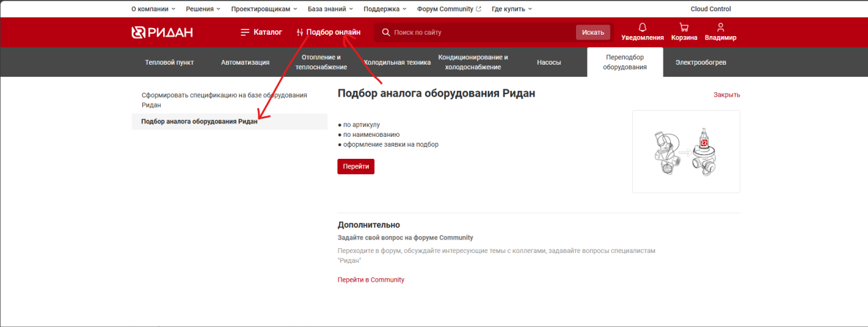Click the valve replacement illustration
The image size is (868, 327).
[x=686, y=151]
